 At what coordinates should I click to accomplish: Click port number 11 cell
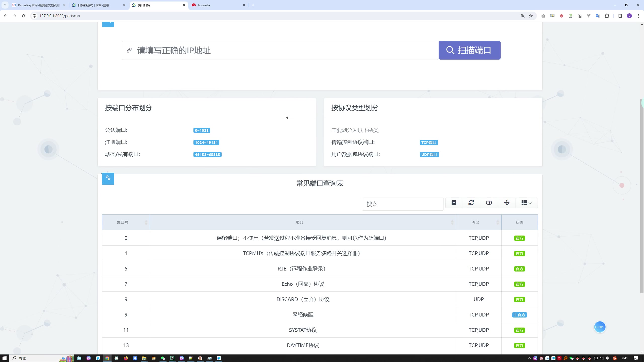126,330
